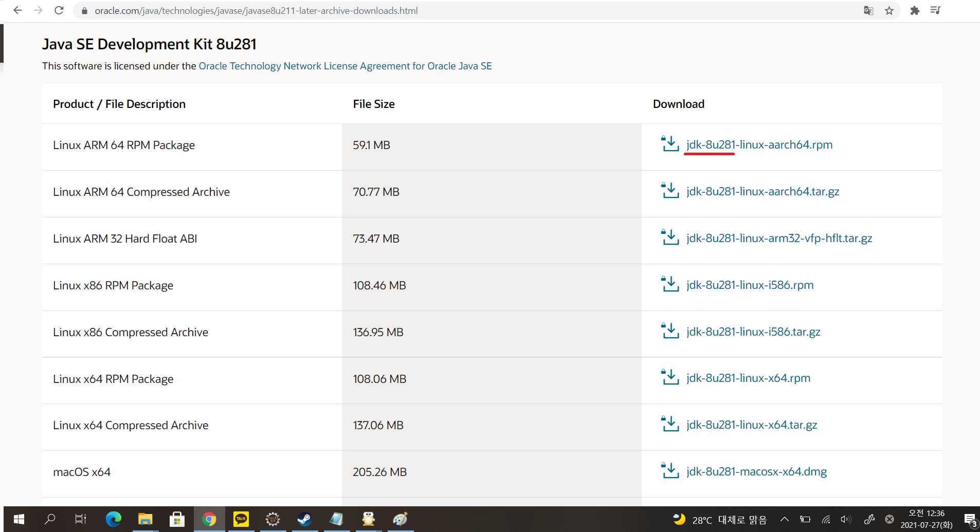Launch Microsoft Edge from the taskbar
Screen dimensions: 980x532
pyautogui.click(x=113, y=519)
